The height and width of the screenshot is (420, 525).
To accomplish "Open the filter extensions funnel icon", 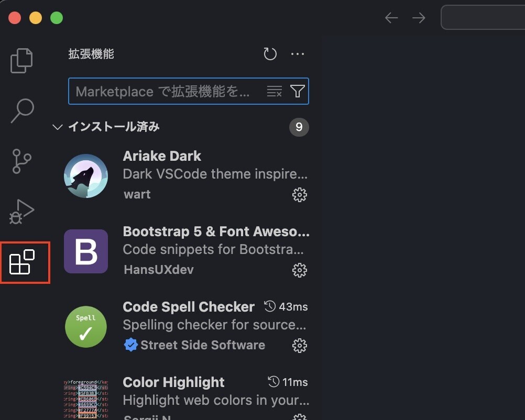I will point(298,91).
